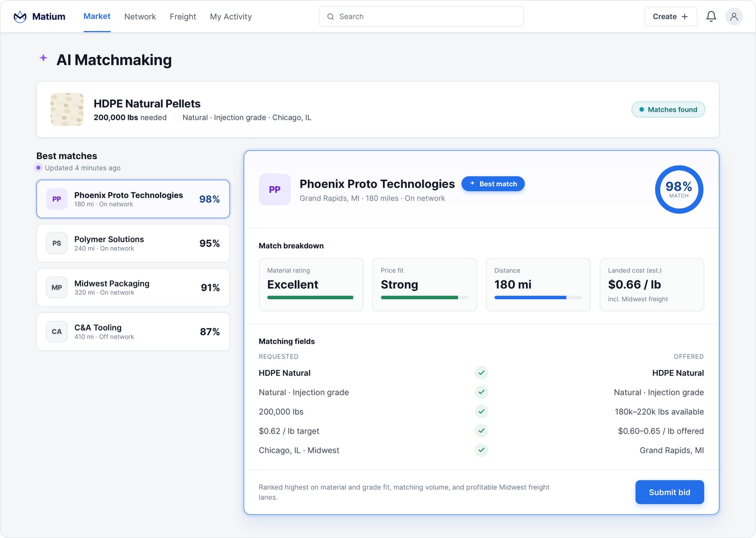Screen dimensions: 756x538
Task: Switch to the Network tab
Action: (140, 17)
